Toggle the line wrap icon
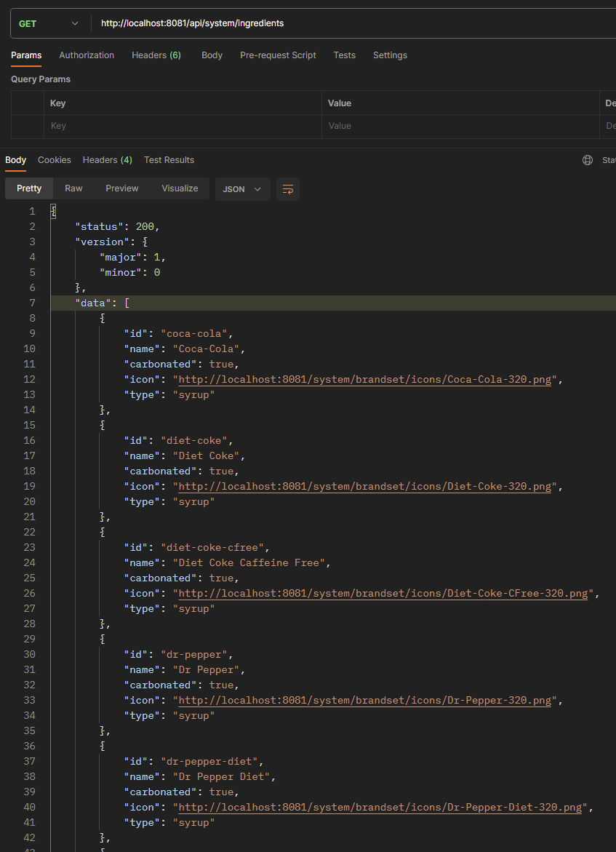The image size is (616, 852). point(288,189)
